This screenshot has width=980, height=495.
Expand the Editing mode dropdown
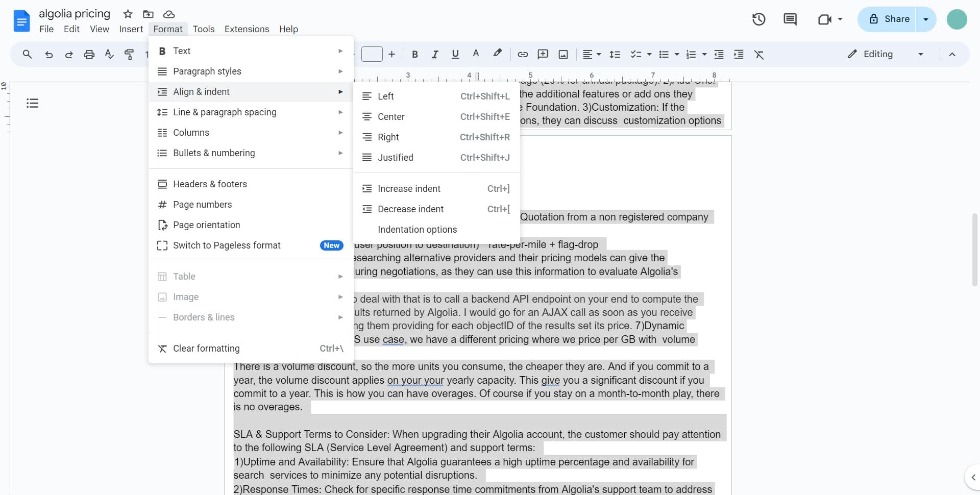tap(921, 54)
